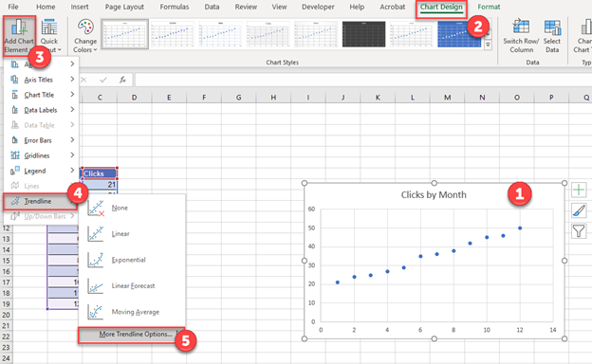Viewport: 592px width, 364px height.
Task: Switch to the Page Layout tab
Action: tap(124, 7)
